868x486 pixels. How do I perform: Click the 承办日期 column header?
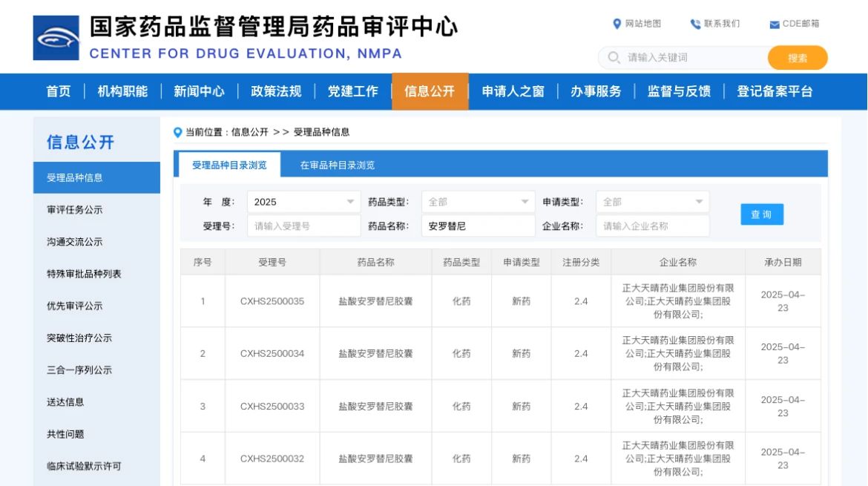[783, 263]
